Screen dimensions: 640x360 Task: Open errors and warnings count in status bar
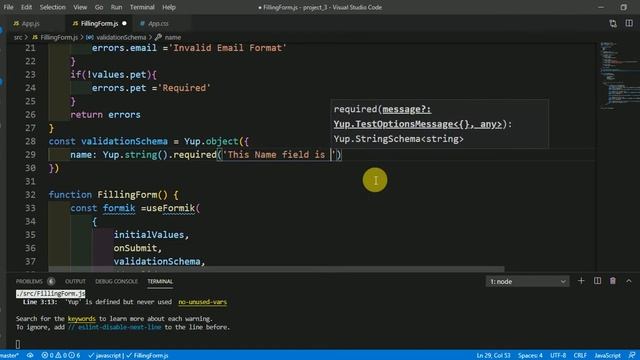(x=60, y=356)
